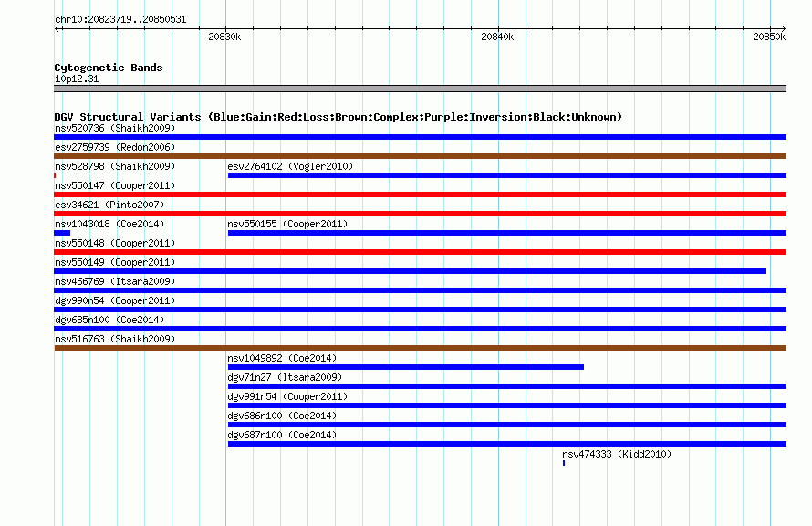Select the blue bar under dgv687n100
812x526 pixels.
[x=507, y=444]
